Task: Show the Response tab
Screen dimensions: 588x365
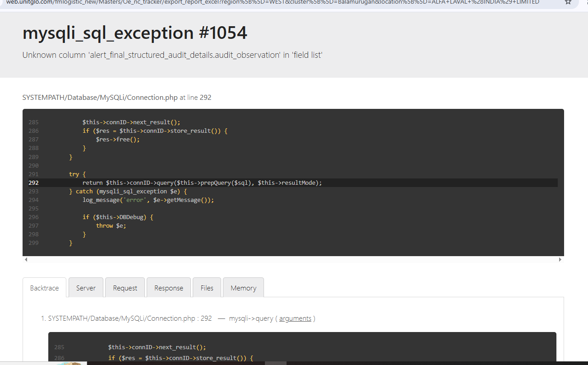Action: pos(169,288)
